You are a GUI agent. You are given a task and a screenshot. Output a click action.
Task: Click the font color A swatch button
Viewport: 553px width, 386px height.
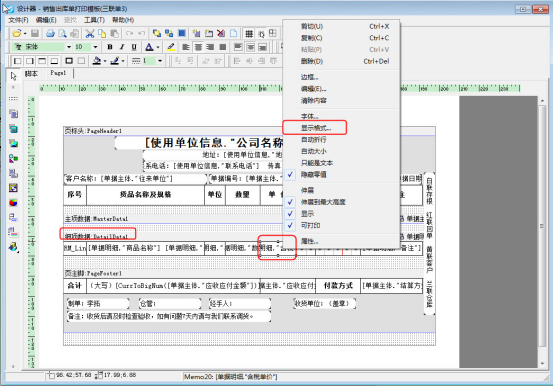click(149, 47)
